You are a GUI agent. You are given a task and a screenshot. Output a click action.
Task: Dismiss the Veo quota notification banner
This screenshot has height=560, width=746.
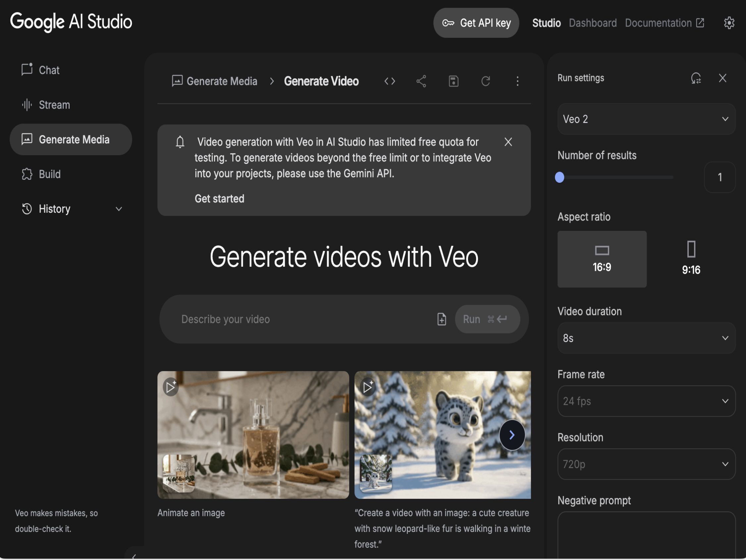click(x=508, y=142)
